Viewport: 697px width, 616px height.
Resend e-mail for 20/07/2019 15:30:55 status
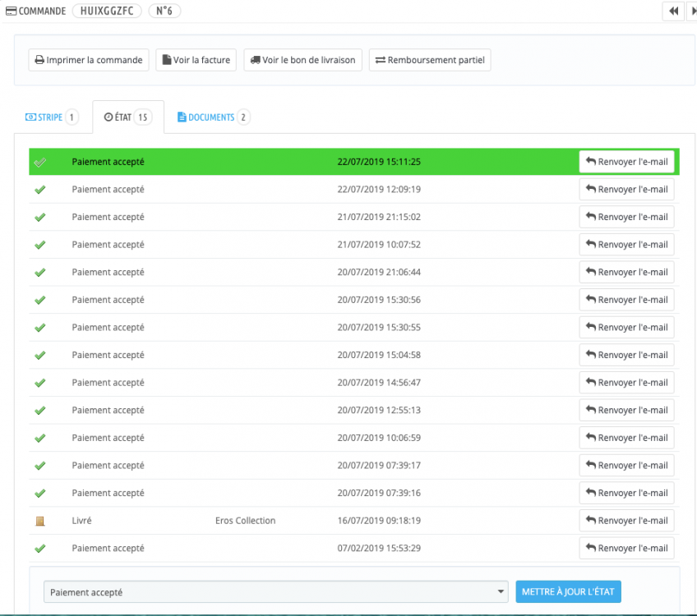click(x=627, y=328)
